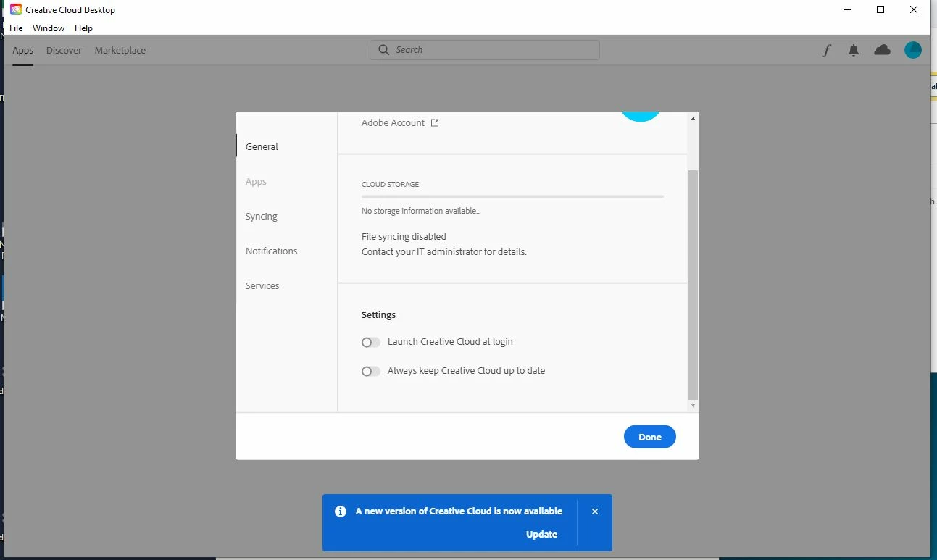937x560 pixels.
Task: Click the preferences dialog scrollbar thumb
Action: click(693, 285)
